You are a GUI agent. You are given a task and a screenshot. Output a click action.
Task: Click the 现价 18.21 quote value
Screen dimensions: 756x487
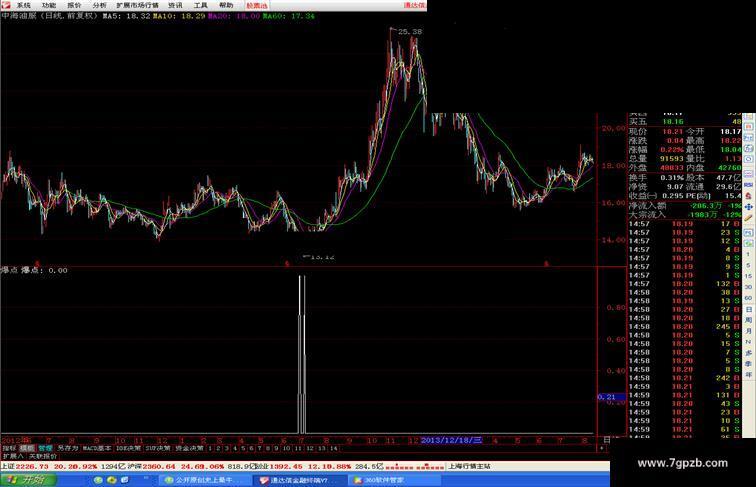pyautogui.click(x=671, y=131)
